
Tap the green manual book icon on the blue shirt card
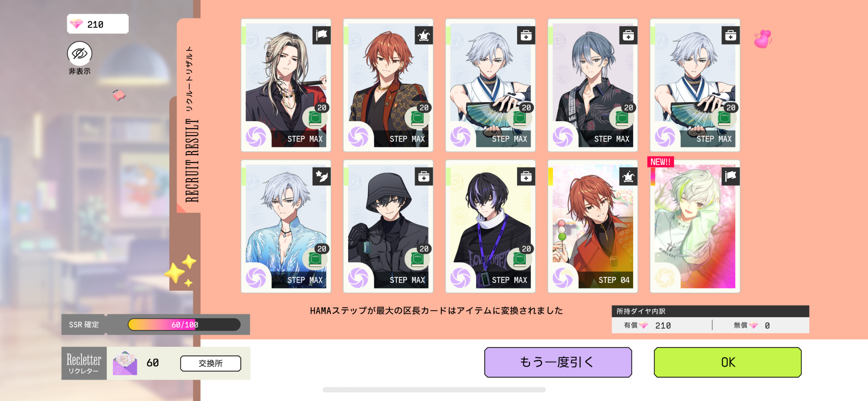(x=315, y=259)
